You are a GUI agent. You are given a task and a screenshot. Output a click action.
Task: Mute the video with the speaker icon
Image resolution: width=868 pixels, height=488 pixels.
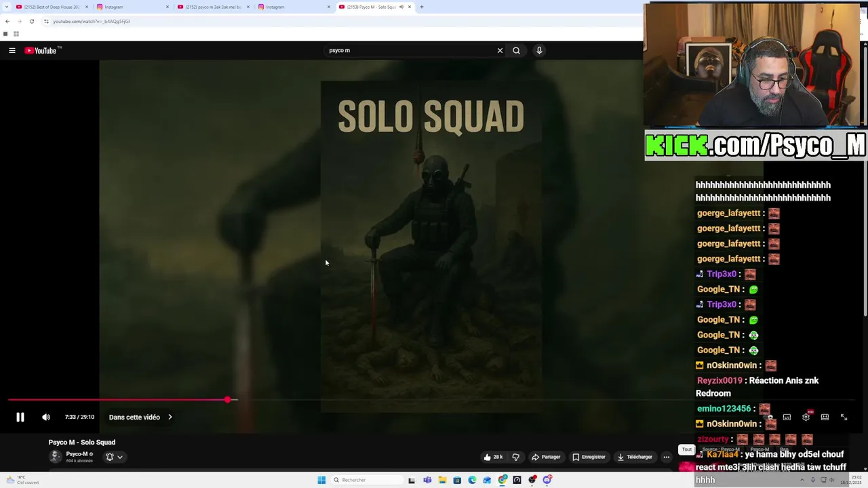pos(46,418)
